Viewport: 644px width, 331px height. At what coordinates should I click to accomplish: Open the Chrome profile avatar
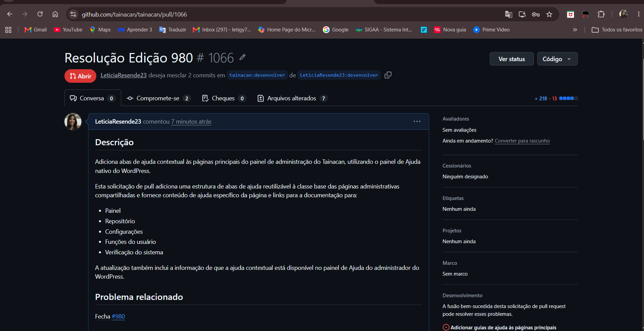[623, 14]
